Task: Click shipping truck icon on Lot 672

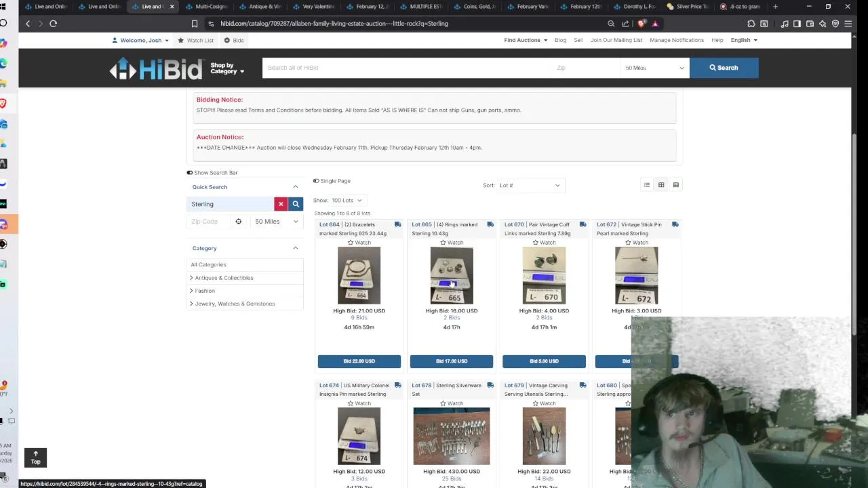Action: pyautogui.click(x=675, y=224)
